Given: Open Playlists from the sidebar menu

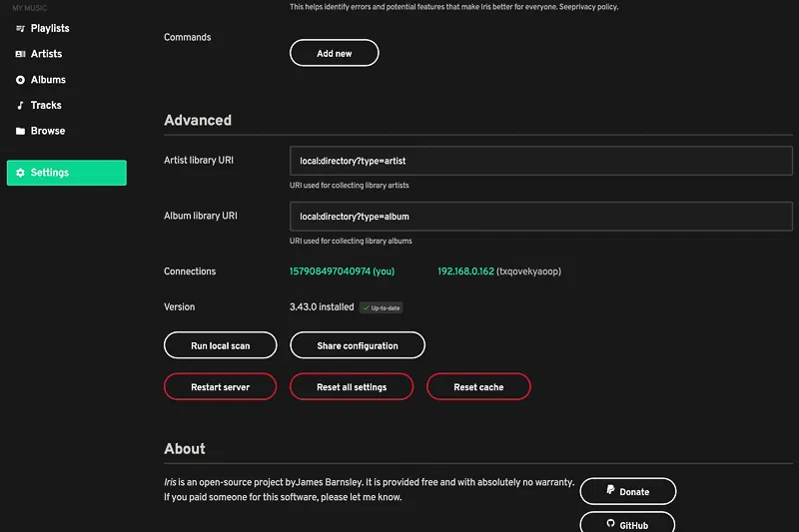Looking at the screenshot, I should (x=50, y=28).
